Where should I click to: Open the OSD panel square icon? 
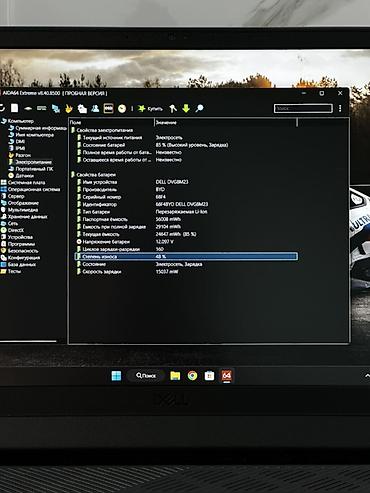(108, 108)
